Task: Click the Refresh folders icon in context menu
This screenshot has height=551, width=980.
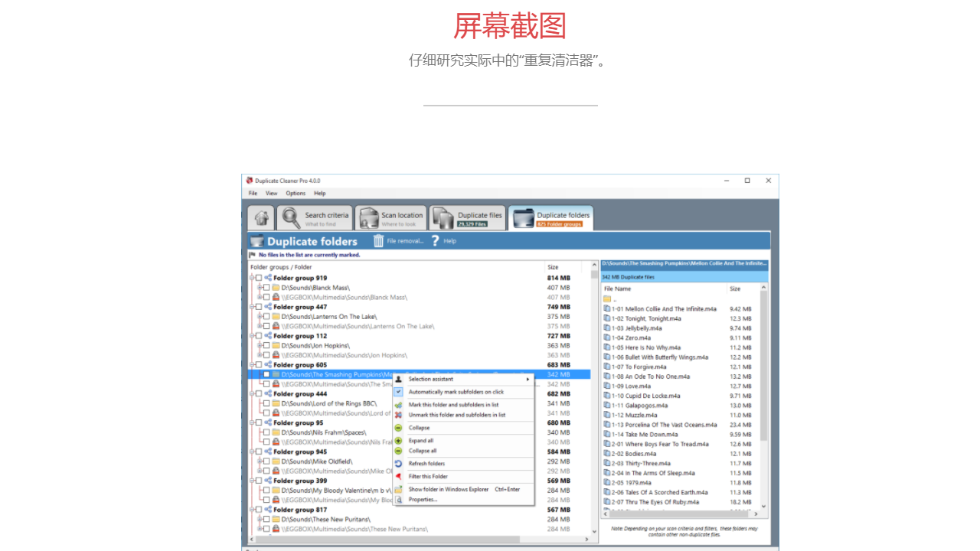Action: [x=399, y=464]
